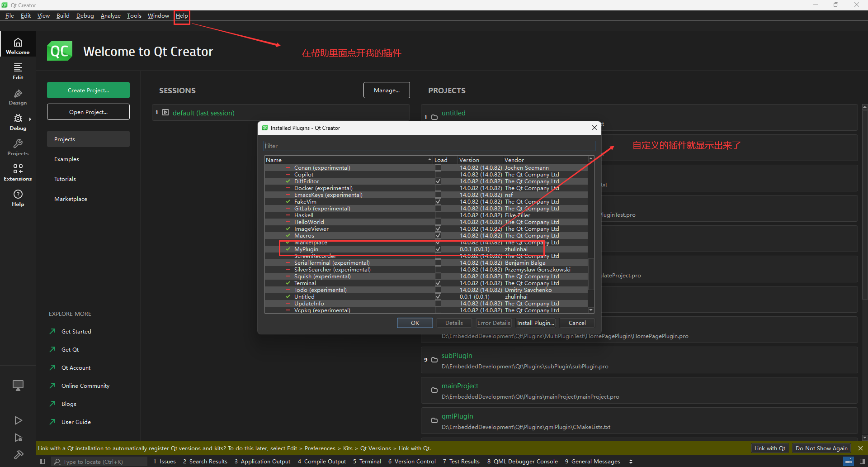Viewport: 868px width, 467px height.
Task: Click the Install Plugin button
Action: click(x=536, y=323)
